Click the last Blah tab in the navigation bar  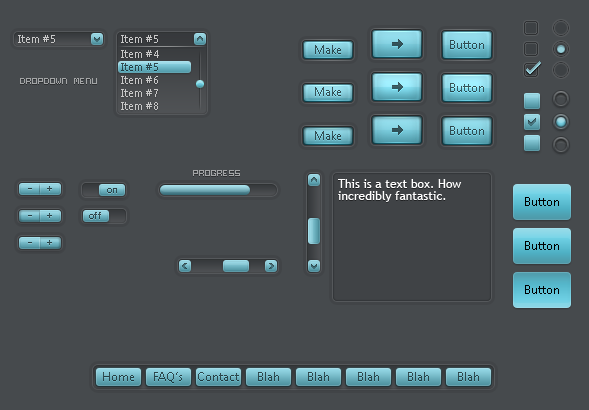coord(468,377)
